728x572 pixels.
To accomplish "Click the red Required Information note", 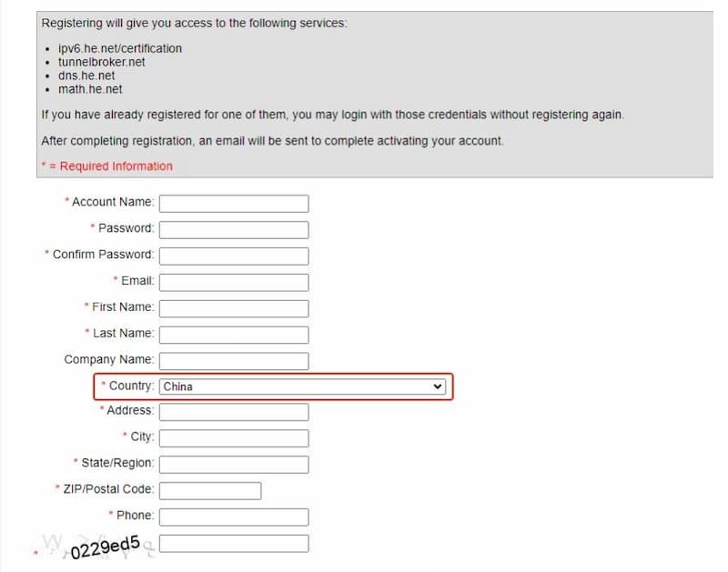I will click(107, 166).
